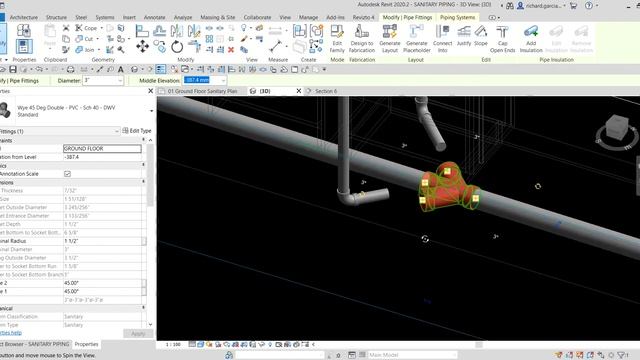Click the Edit Family tool

coord(337,39)
